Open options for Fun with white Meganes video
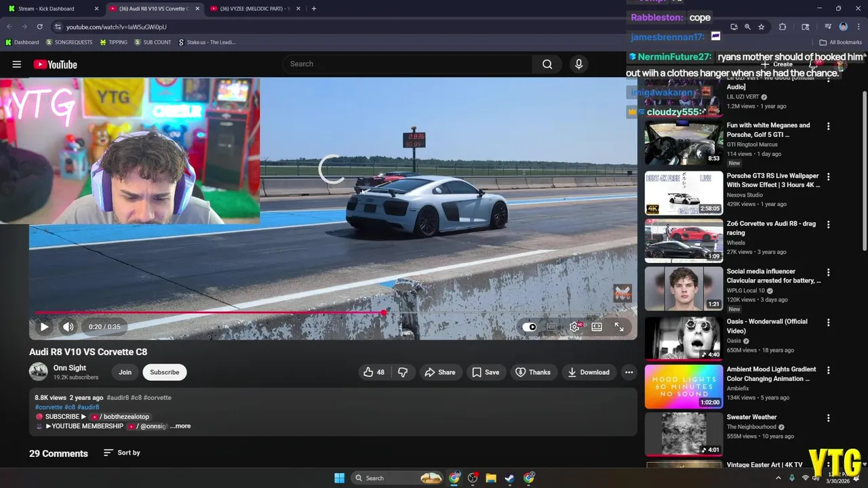This screenshot has width=868, height=488. coord(828,126)
